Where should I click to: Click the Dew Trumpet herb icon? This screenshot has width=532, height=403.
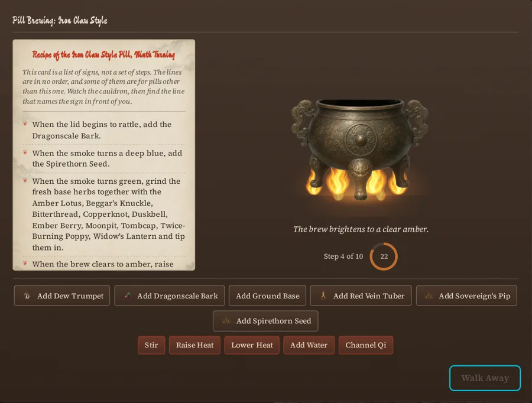pyautogui.click(x=27, y=296)
